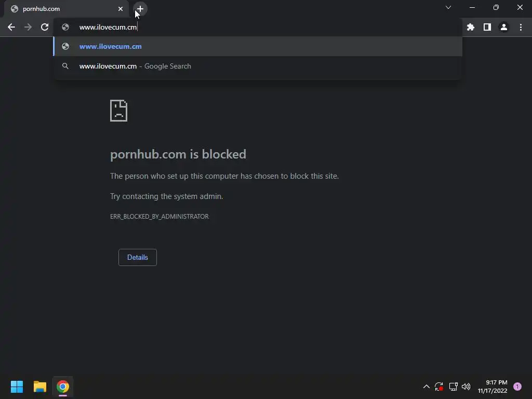The height and width of the screenshot is (399, 532).
Task: Show hidden system tray icons
Action: click(427, 387)
